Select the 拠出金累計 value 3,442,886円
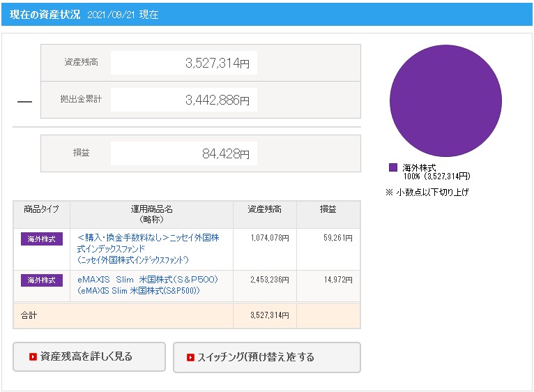 click(x=218, y=100)
